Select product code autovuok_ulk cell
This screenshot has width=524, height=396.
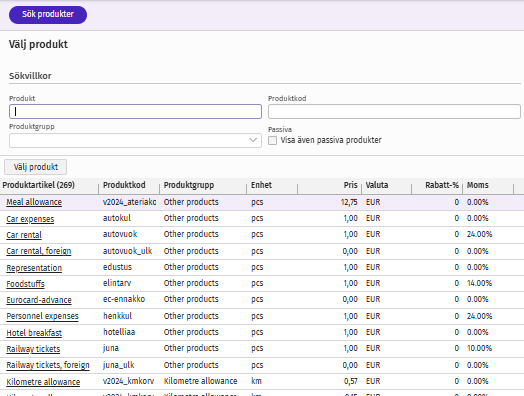point(127,251)
